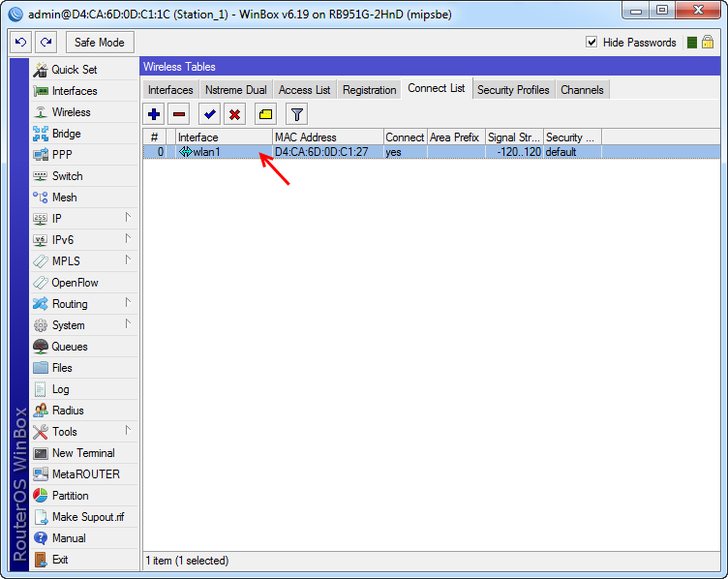Open MPLS menu label

[x=66, y=261]
